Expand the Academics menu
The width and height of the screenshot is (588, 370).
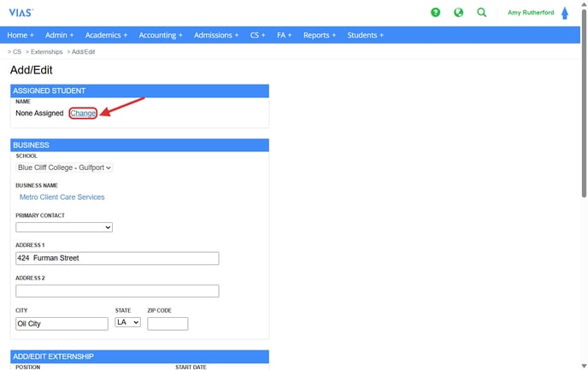pos(106,35)
